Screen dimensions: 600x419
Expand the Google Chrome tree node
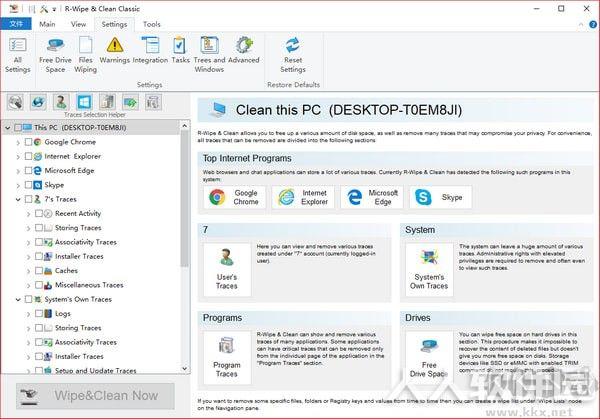18,142
